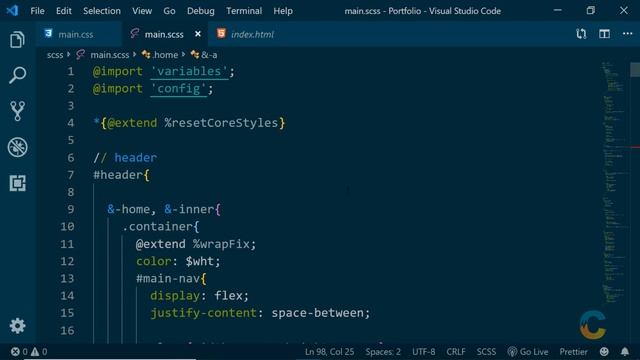
Task: Click the justify-content property text
Action: click(203, 313)
